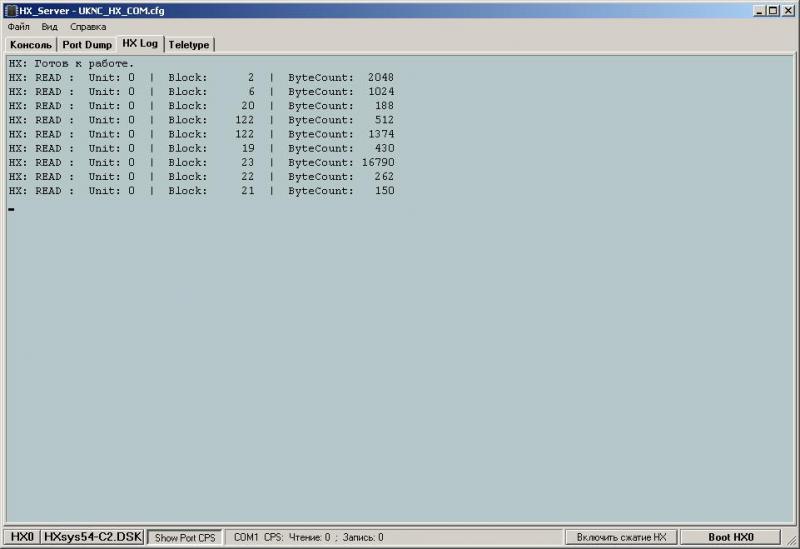Click the HX_Server application icon in title bar
This screenshot has height=549, width=800.
tap(11, 10)
